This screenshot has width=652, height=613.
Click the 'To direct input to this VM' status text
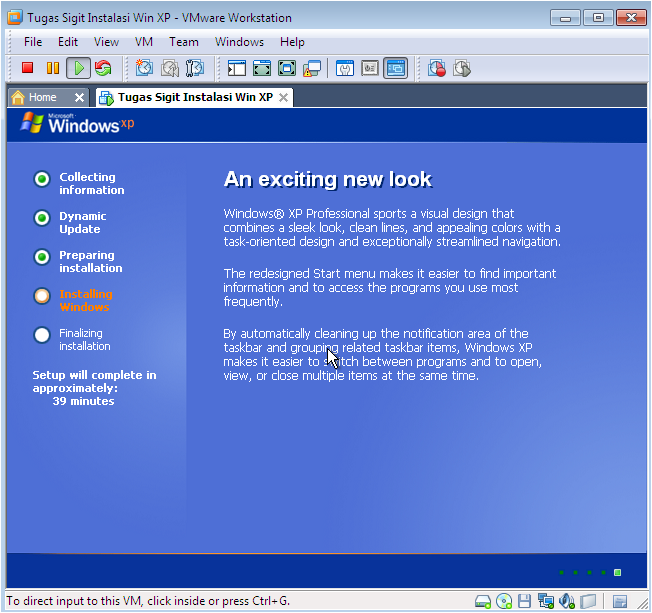click(148, 601)
